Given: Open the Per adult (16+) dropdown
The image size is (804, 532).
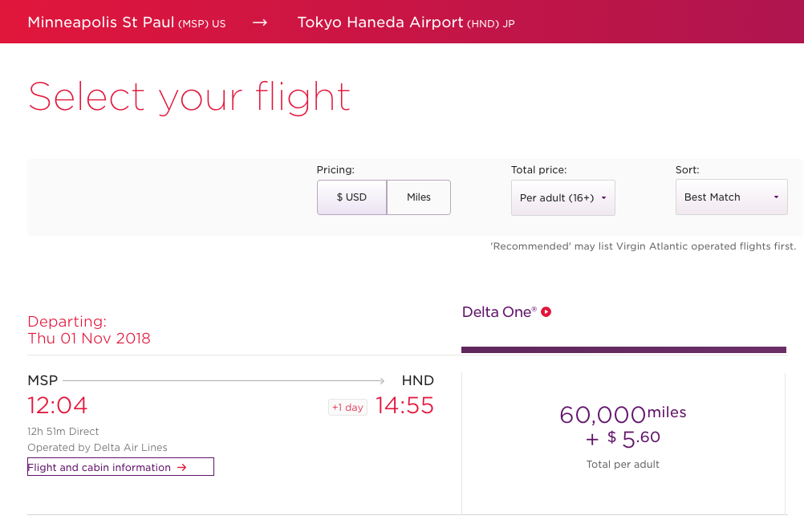Looking at the screenshot, I should coord(562,197).
